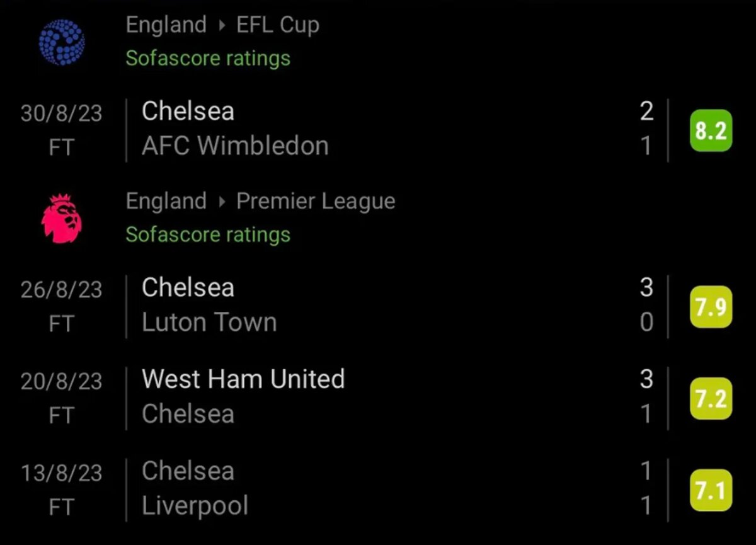Open Sofascore ratings under Premier League
The image size is (756, 545).
208,234
